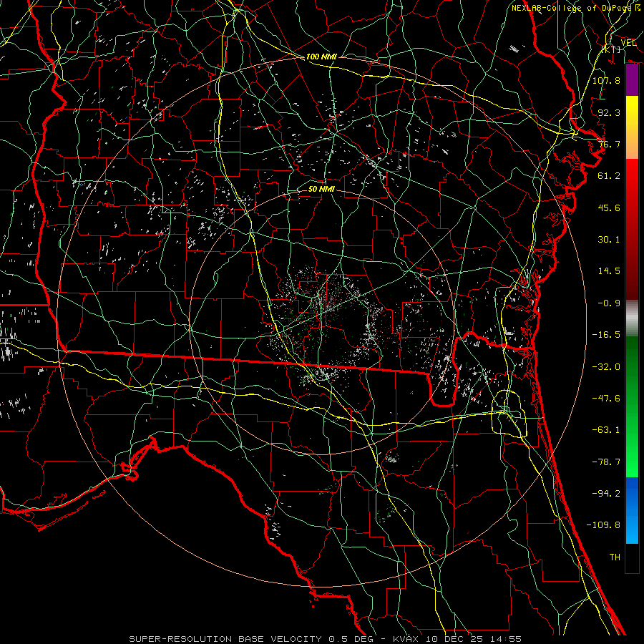Select the 107.8 scale value
Viewport: 644px width, 644px height.
(x=606, y=80)
